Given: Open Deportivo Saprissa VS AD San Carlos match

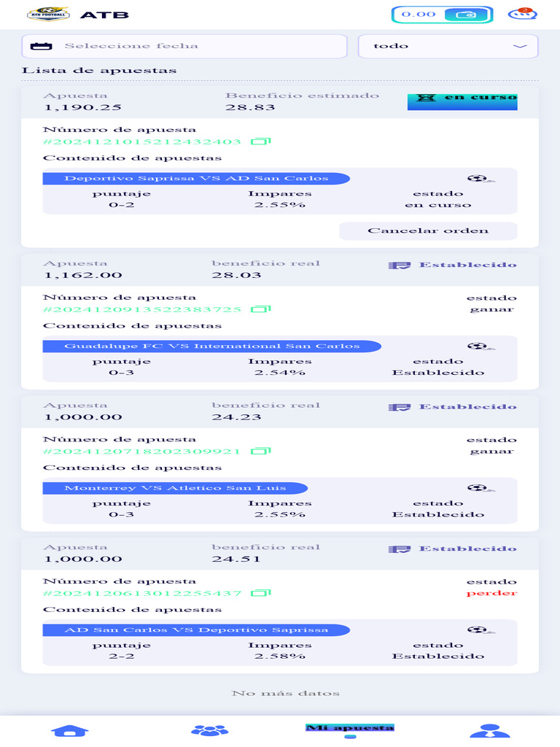Looking at the screenshot, I should (x=196, y=178).
